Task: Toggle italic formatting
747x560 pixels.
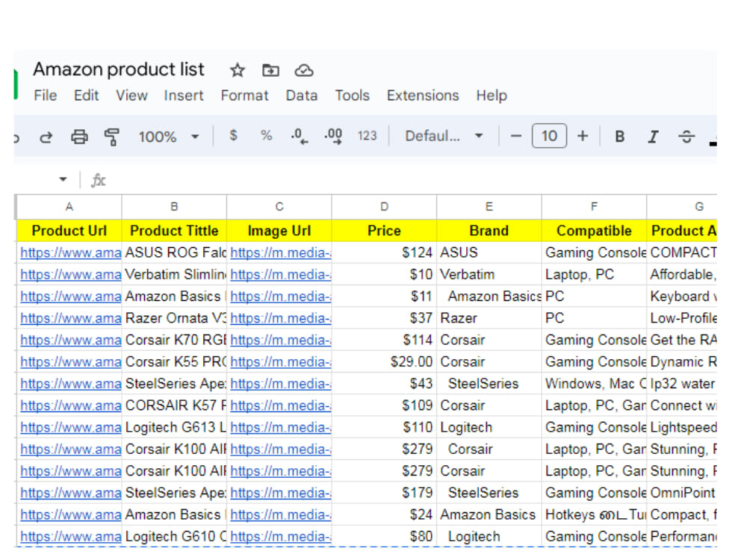Action: pos(653,137)
